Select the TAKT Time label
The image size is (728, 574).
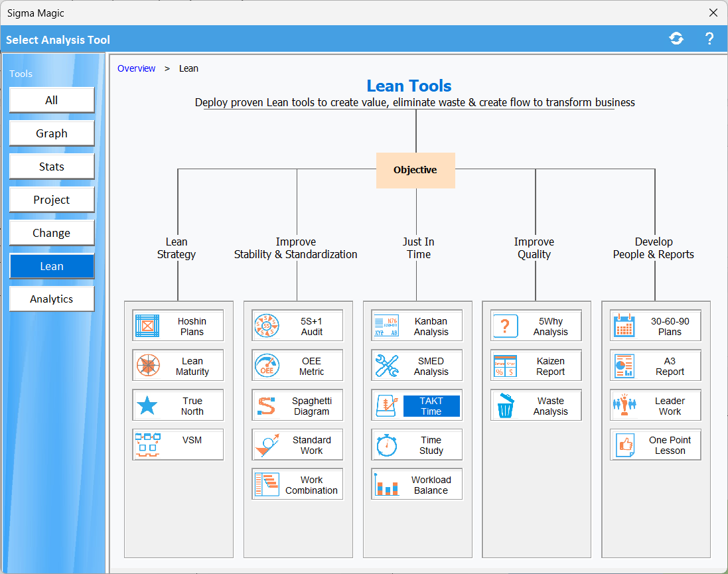[431, 406]
